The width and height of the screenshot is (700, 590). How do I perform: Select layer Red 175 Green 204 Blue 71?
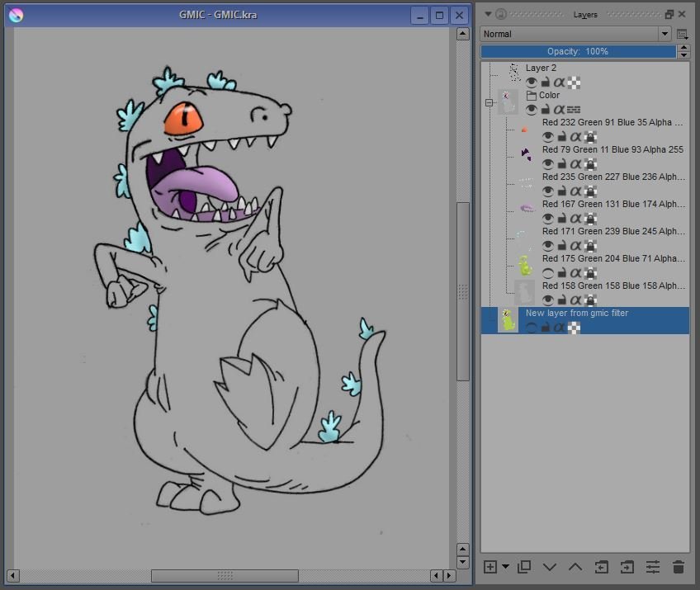(613, 258)
